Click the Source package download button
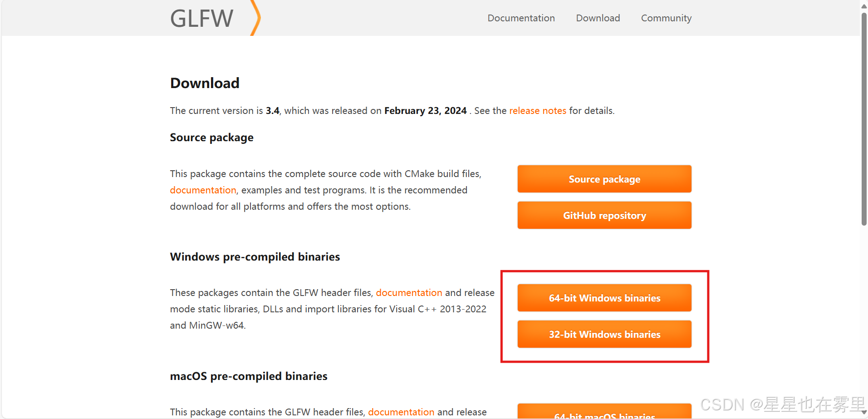The image size is (868, 419). [x=604, y=179]
